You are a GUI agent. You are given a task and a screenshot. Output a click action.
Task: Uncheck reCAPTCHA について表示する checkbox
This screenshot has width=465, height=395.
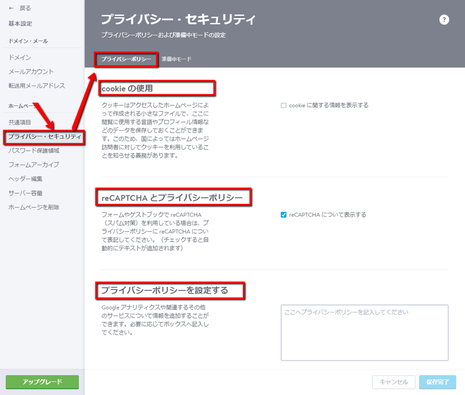(x=283, y=215)
